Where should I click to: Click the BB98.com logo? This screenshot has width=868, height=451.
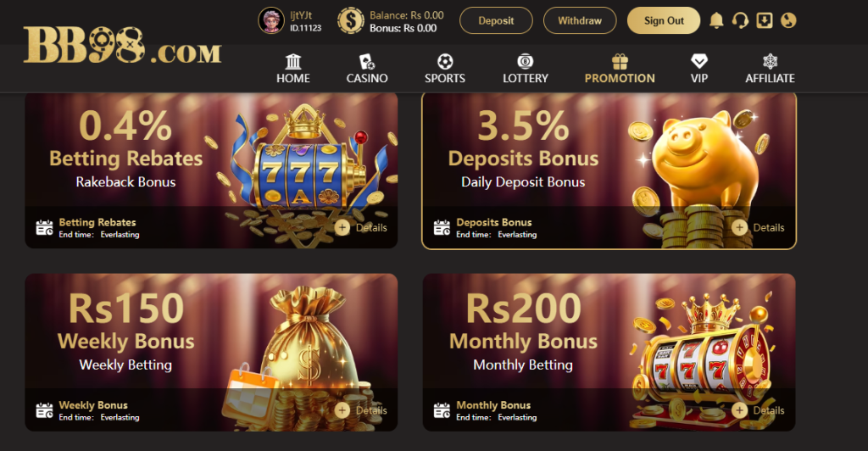tap(122, 46)
